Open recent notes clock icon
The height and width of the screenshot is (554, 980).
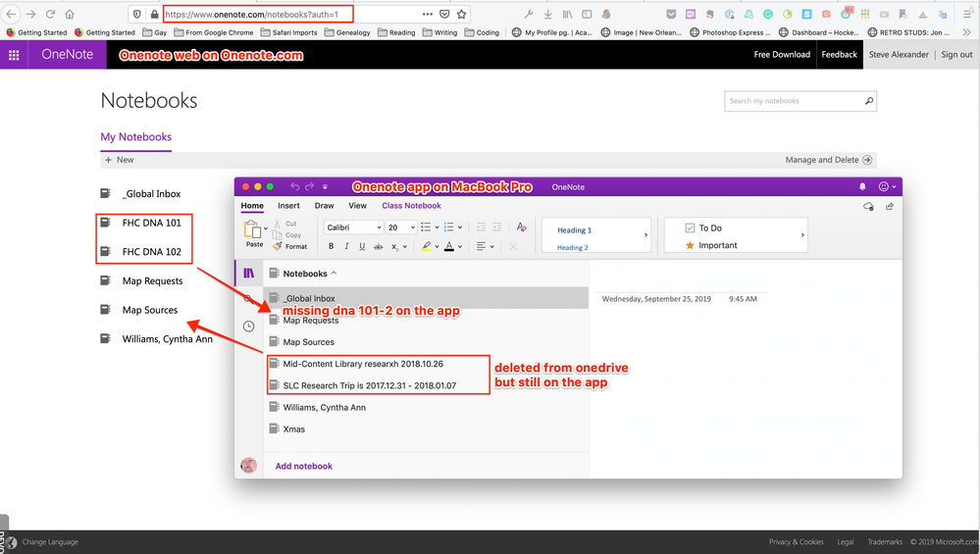(x=249, y=327)
